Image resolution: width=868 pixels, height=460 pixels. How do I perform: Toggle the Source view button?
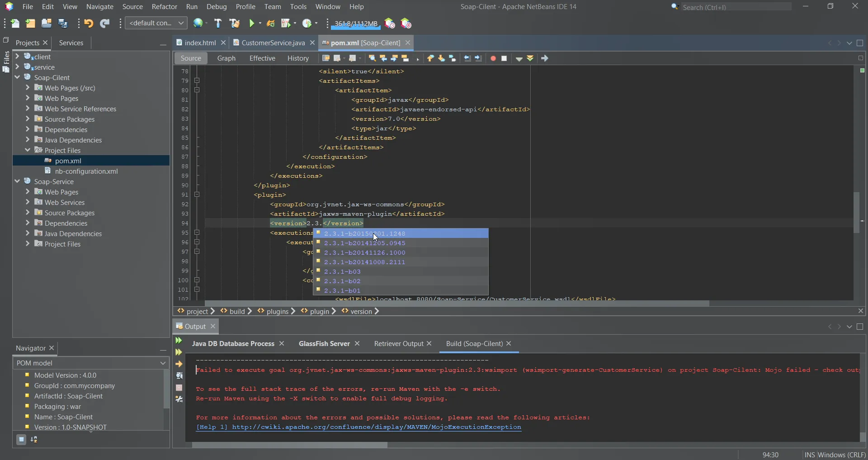[x=190, y=58]
